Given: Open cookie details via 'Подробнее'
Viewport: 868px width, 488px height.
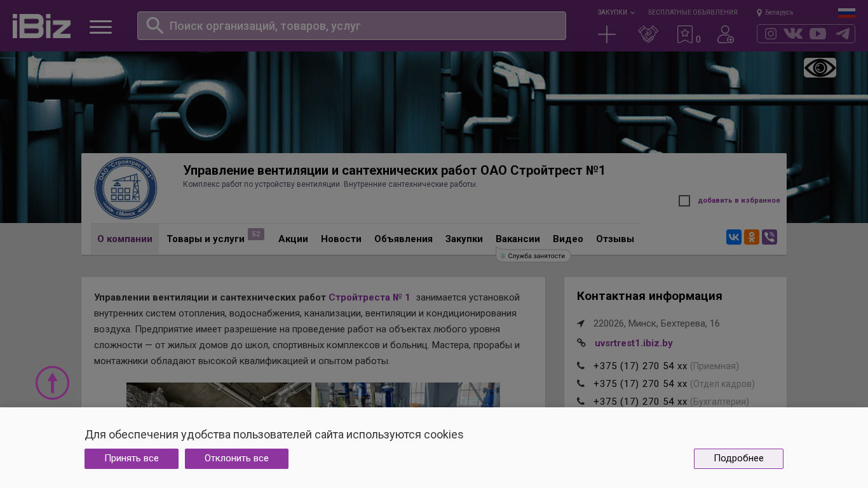Looking at the screenshot, I should pos(738,459).
